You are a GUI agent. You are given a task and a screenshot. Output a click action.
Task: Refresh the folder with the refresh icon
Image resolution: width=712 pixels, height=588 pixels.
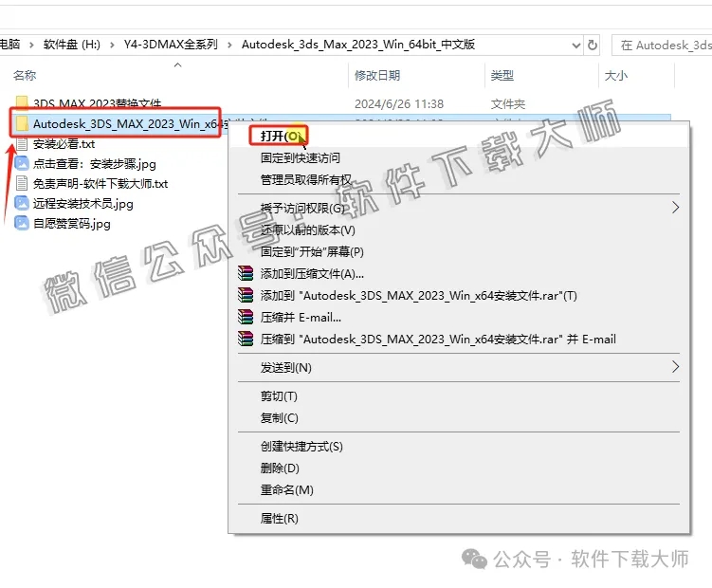click(x=593, y=45)
